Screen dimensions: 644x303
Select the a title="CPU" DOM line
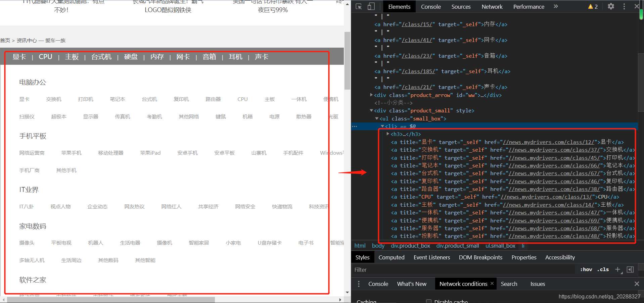505,197
